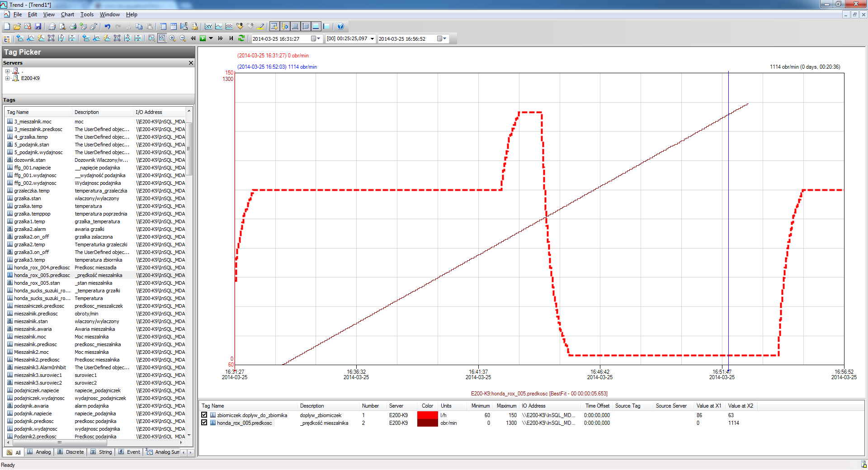Create a new trend file
Screen dimensions: 868x470
pos(7,27)
